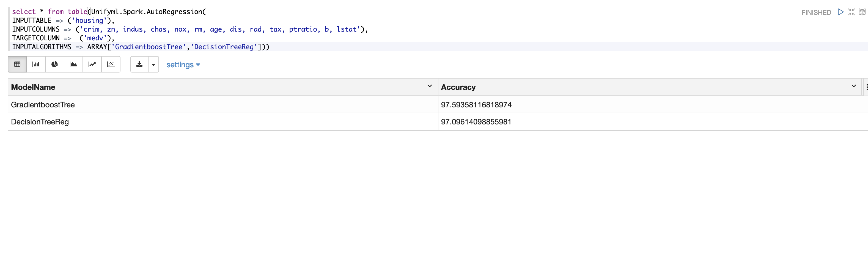Switch to area chart view

[x=73, y=64]
